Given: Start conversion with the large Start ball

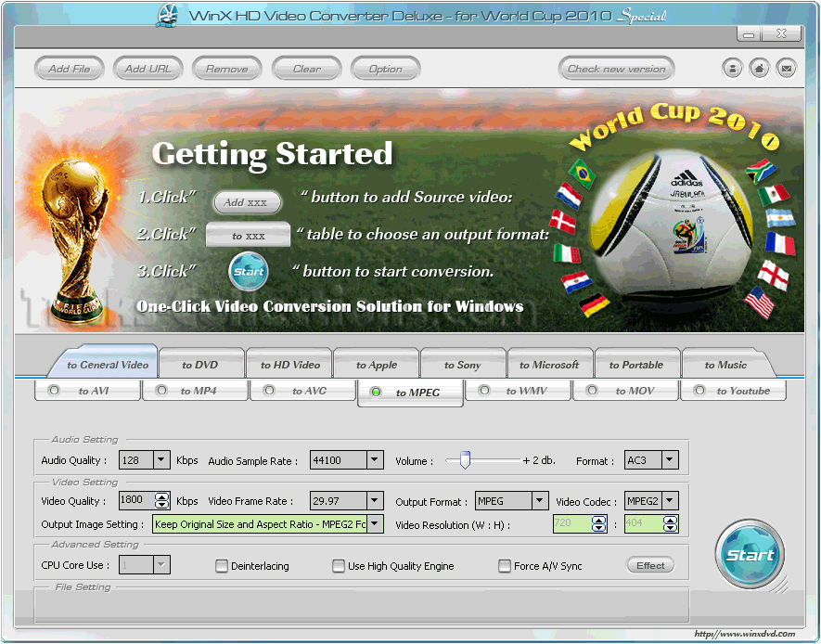Looking at the screenshot, I should point(750,555).
